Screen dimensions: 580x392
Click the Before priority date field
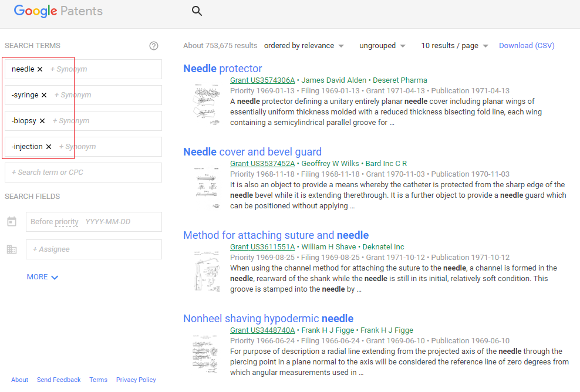point(94,221)
